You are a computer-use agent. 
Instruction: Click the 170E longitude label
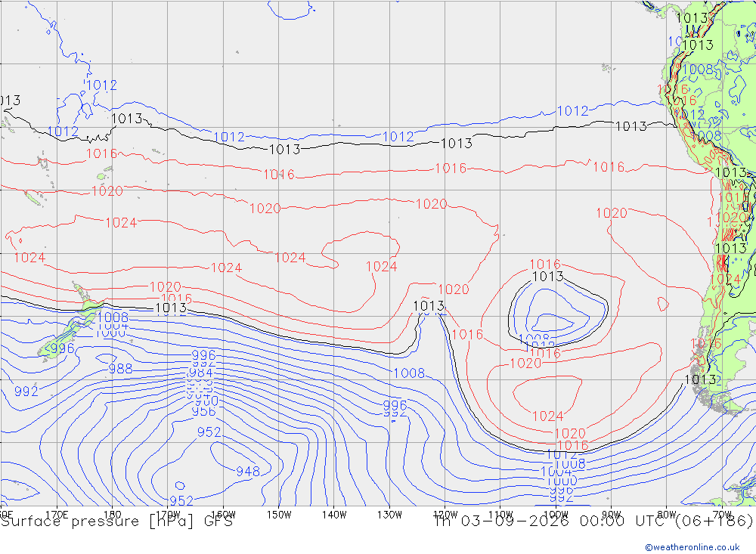click(x=57, y=515)
